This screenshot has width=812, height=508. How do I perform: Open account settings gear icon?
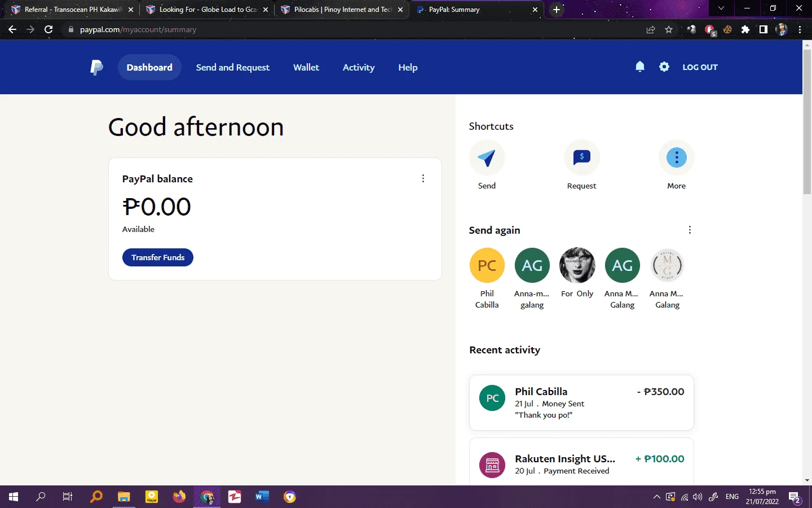[x=664, y=67]
